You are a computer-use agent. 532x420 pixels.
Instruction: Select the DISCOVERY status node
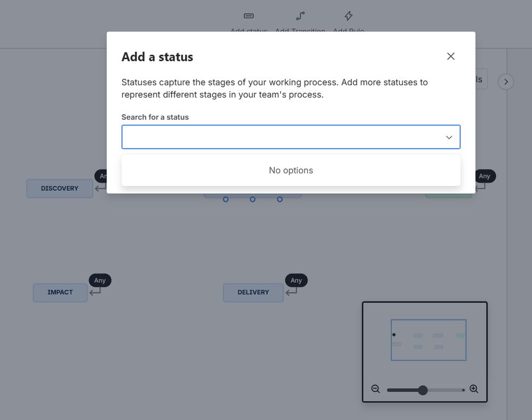coord(59,188)
